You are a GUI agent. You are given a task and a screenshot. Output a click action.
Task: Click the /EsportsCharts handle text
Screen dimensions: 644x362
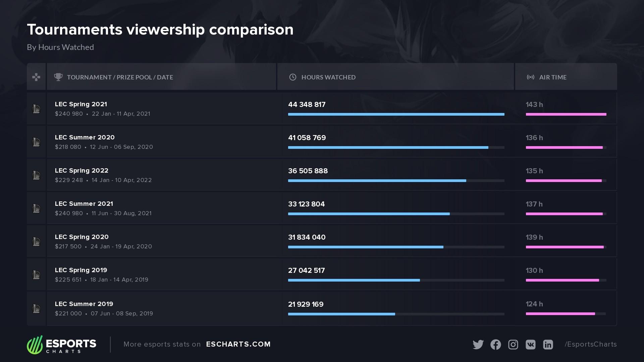pos(590,344)
